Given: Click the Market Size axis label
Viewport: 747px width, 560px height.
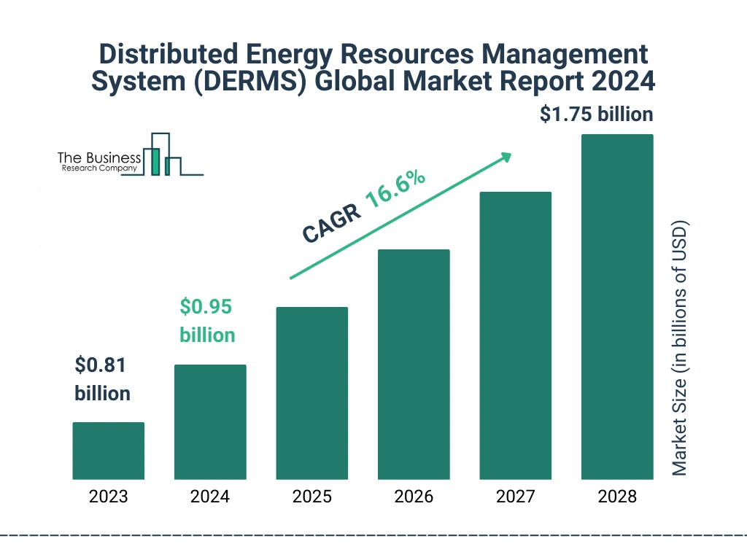Looking at the screenshot, I should tap(681, 346).
